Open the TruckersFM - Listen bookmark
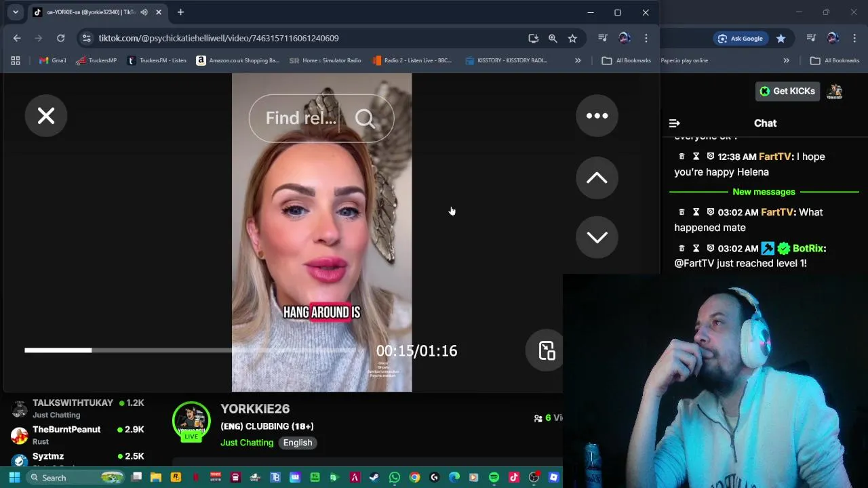This screenshot has width=868, height=488. click(157, 60)
